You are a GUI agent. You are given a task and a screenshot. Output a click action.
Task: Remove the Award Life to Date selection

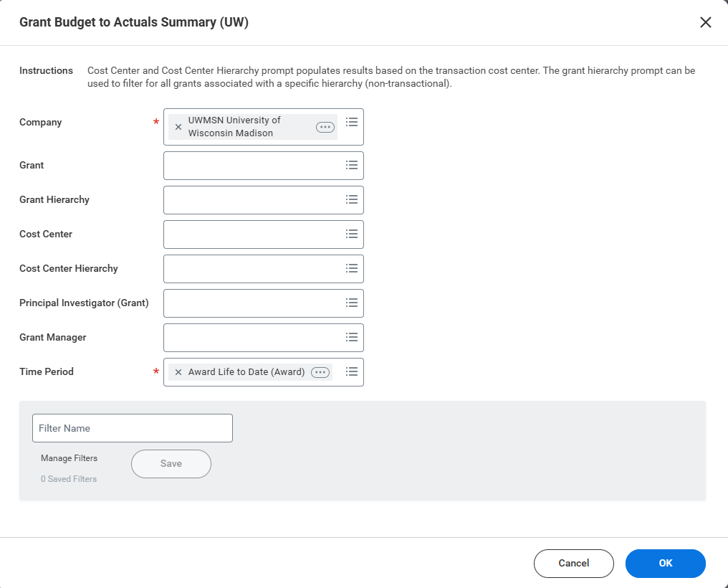[x=178, y=372]
